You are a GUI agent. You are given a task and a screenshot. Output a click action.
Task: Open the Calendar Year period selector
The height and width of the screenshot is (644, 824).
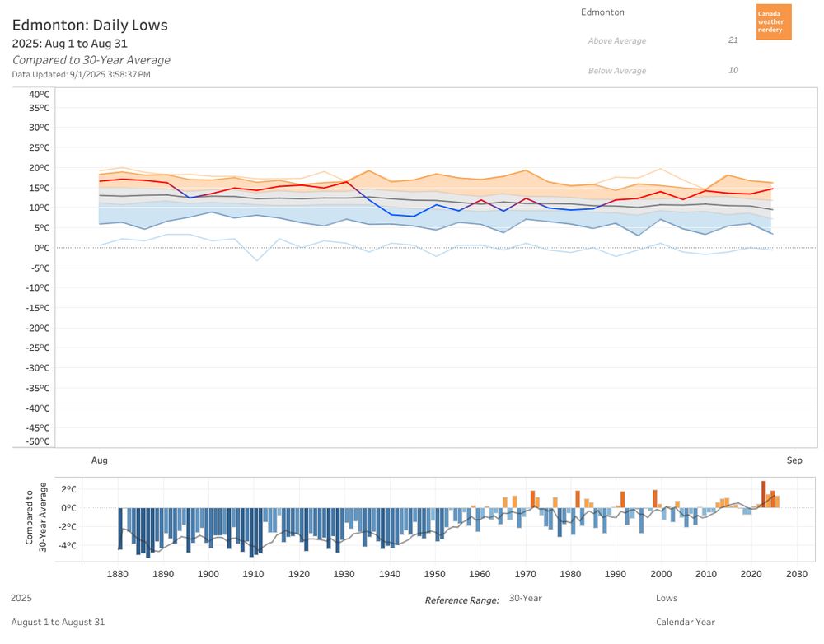pos(686,622)
